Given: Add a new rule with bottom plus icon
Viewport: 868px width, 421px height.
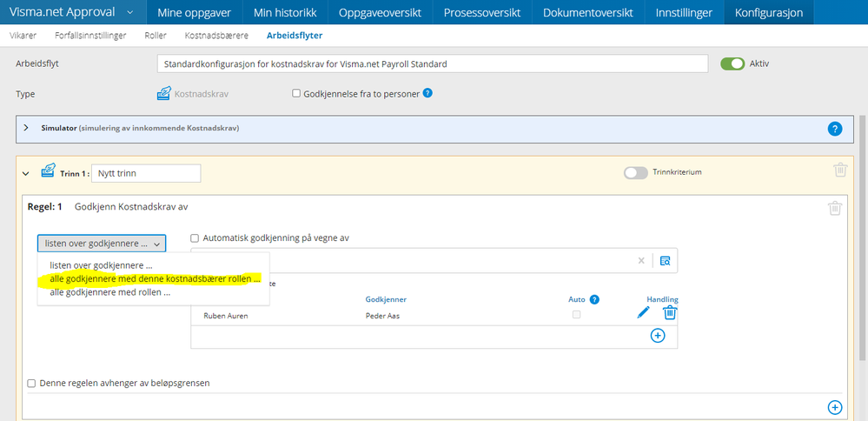Looking at the screenshot, I should coord(835,407).
